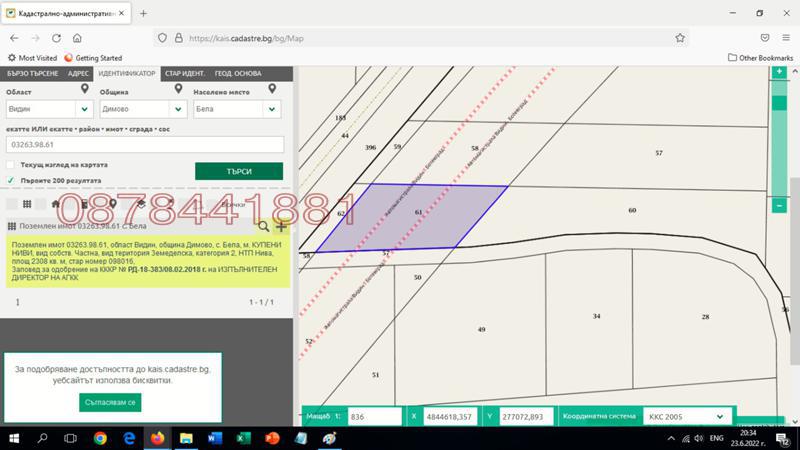This screenshot has width=800, height=450.
Task: Zoom in the map with plus button
Action: coord(779,74)
